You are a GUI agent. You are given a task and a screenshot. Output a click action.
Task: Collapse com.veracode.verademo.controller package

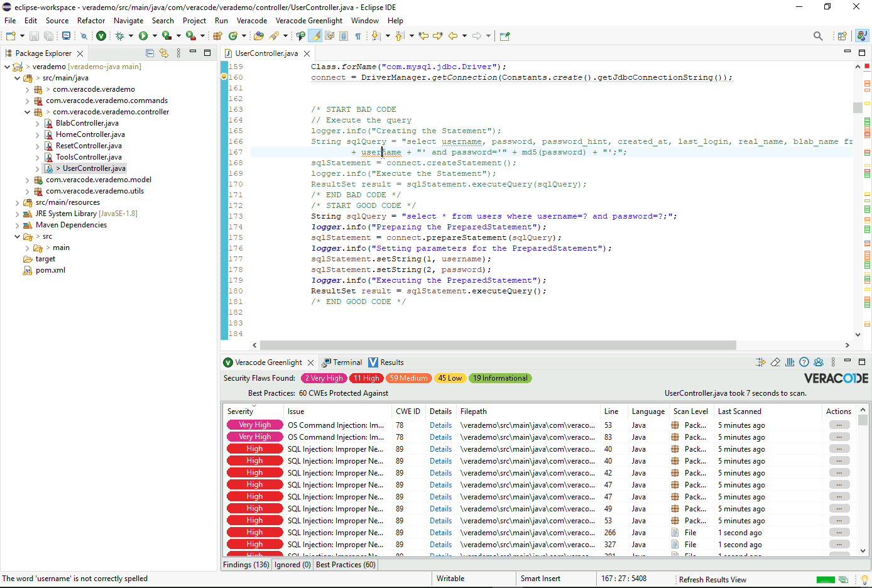tap(28, 112)
